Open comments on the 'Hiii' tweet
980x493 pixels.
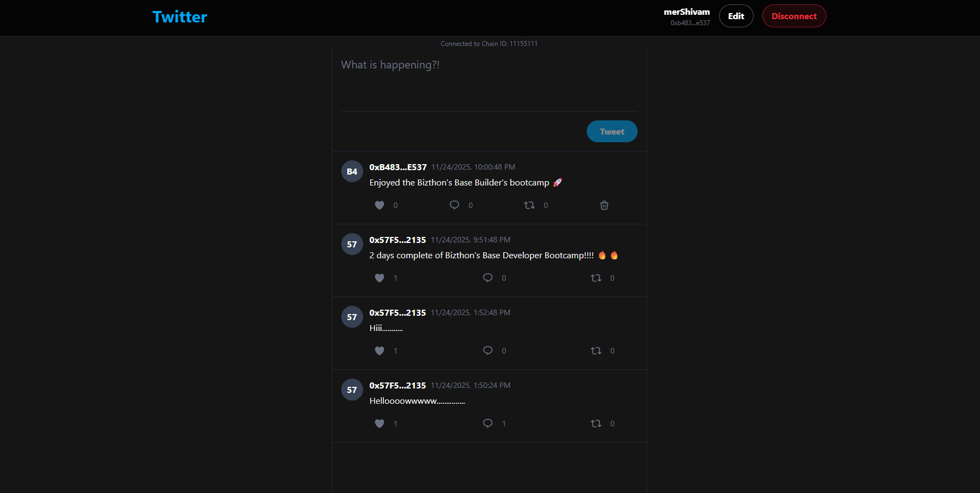[x=488, y=351]
